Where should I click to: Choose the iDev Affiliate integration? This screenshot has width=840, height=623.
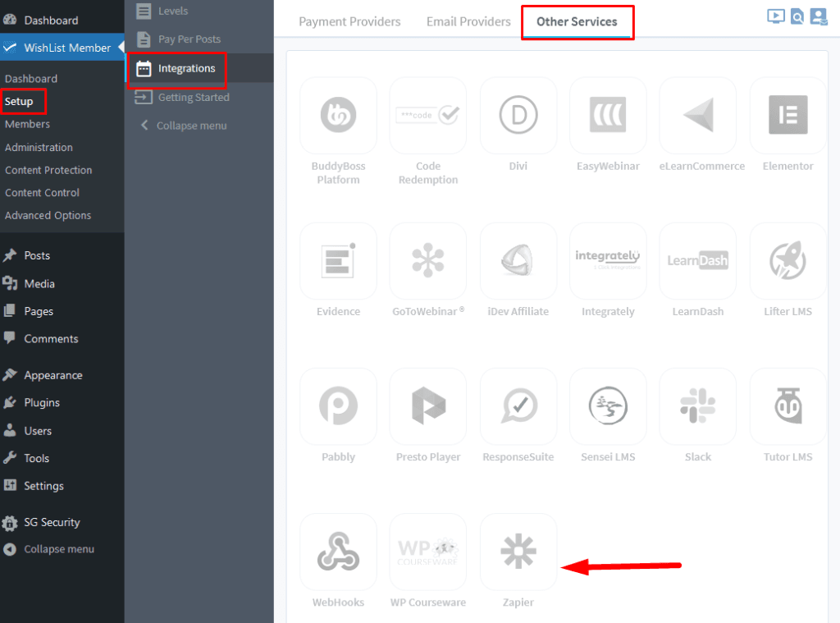[x=518, y=260]
